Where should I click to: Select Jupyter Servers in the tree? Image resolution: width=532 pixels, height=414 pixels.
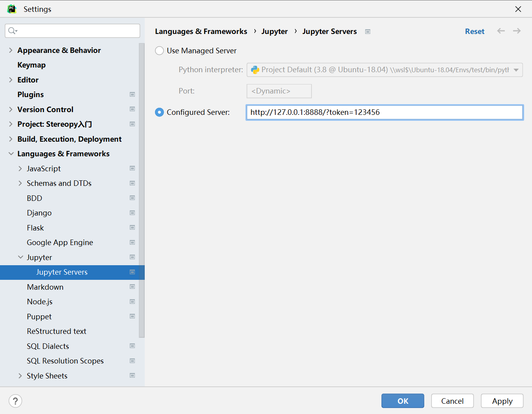62,272
